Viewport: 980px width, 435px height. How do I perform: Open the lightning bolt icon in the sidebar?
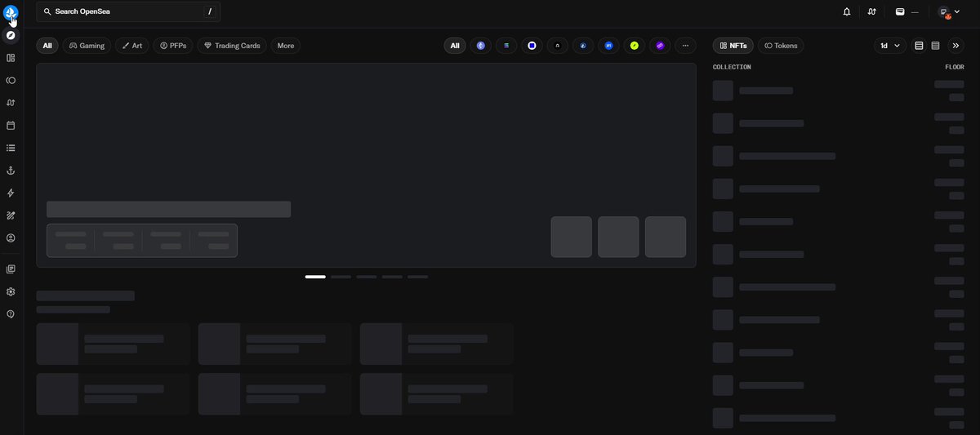[x=11, y=193]
